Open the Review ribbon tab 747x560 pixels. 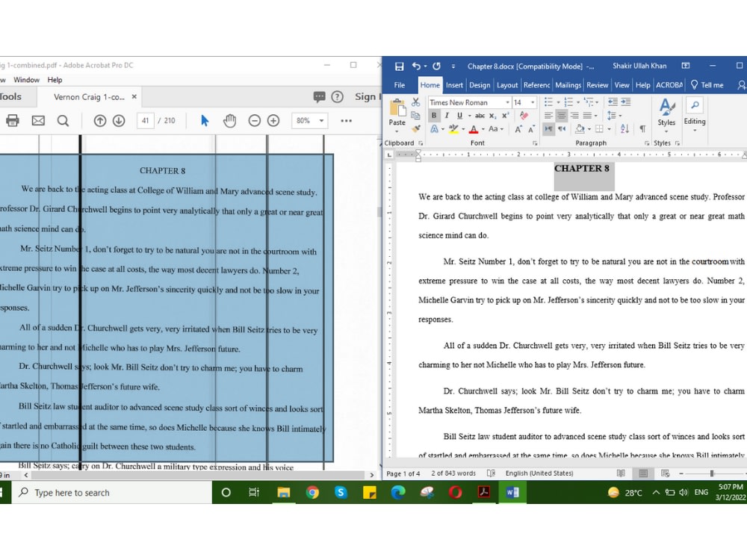(597, 85)
